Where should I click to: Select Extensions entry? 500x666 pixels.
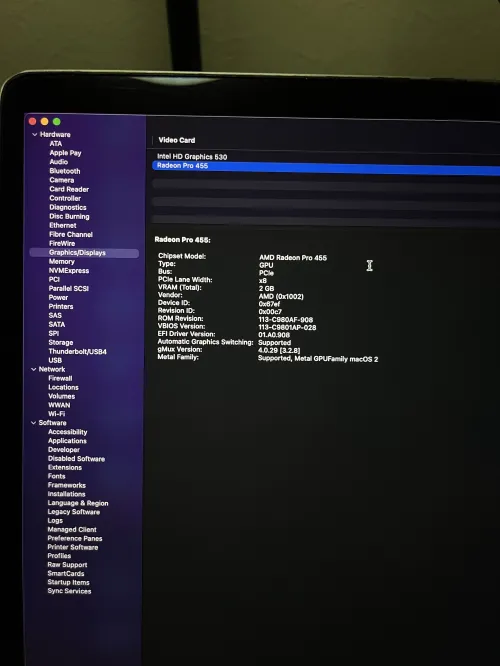(65, 467)
